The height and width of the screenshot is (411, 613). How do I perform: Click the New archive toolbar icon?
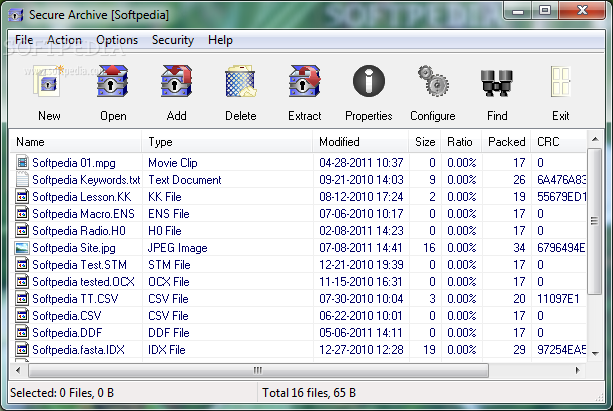(x=48, y=81)
